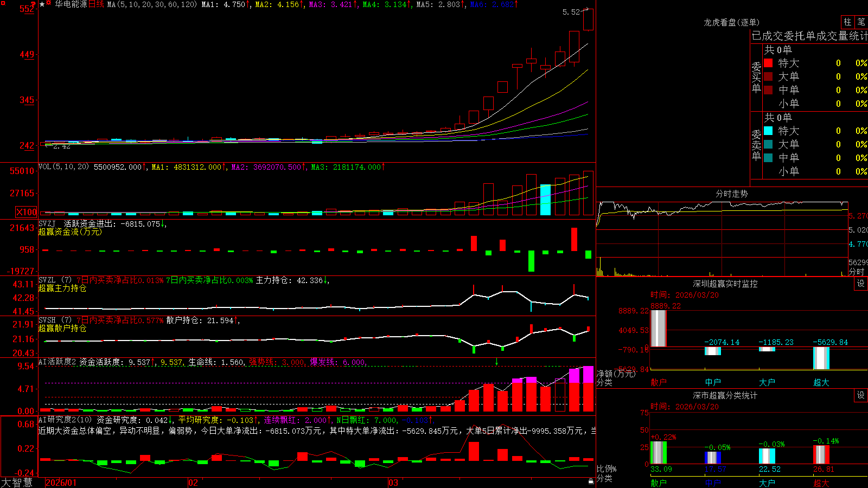Screen dimensions: 868x488
Task: Click the -1185.23 大户 net amount value
Action: 776,342
